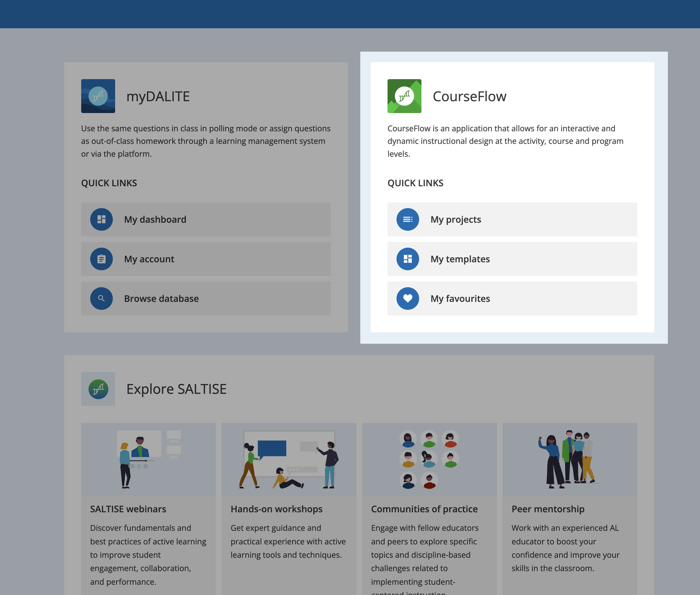Click the My projects list icon
The width and height of the screenshot is (700, 595).
click(408, 219)
